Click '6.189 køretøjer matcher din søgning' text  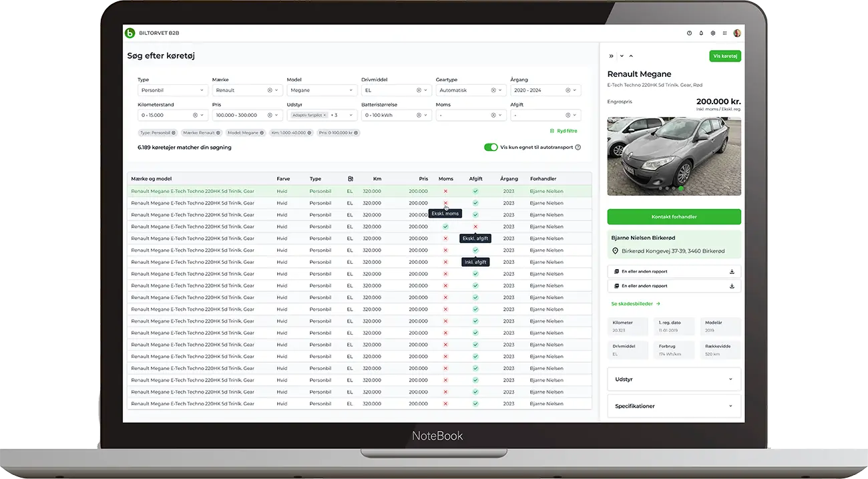point(184,147)
